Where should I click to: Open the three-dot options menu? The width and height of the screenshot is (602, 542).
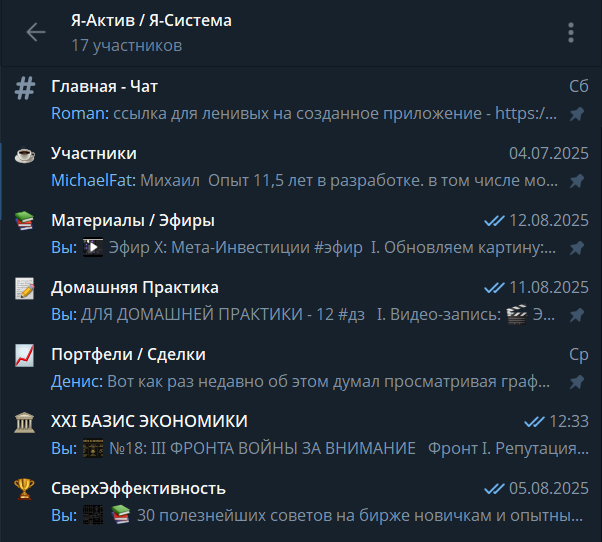571,33
